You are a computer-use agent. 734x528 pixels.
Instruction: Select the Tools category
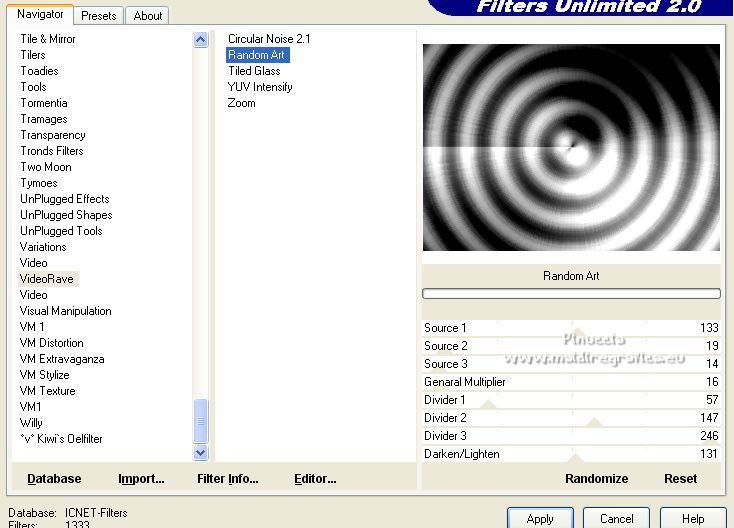pos(33,87)
